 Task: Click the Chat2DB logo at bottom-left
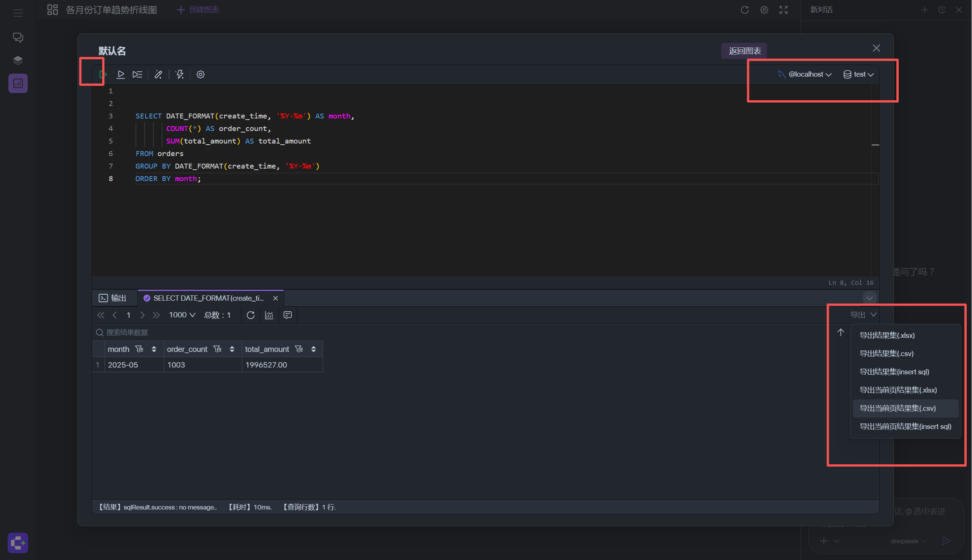click(x=18, y=543)
